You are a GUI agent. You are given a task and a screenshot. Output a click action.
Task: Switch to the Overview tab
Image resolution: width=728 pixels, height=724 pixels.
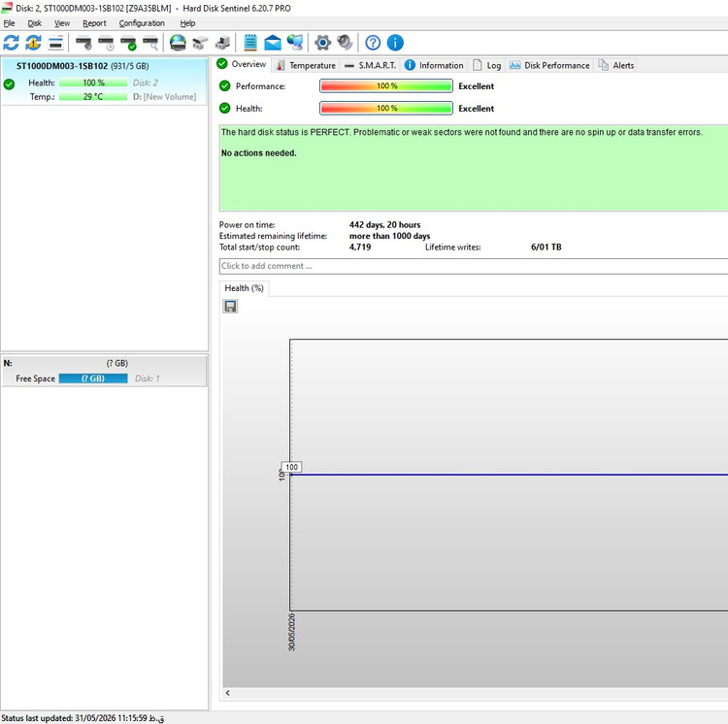pos(242,64)
